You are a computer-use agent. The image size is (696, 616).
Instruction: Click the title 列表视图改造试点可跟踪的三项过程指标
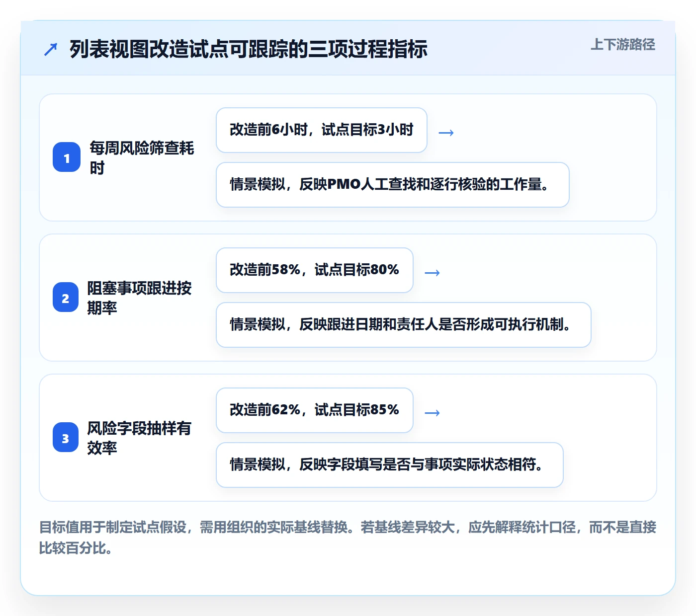coord(249,49)
